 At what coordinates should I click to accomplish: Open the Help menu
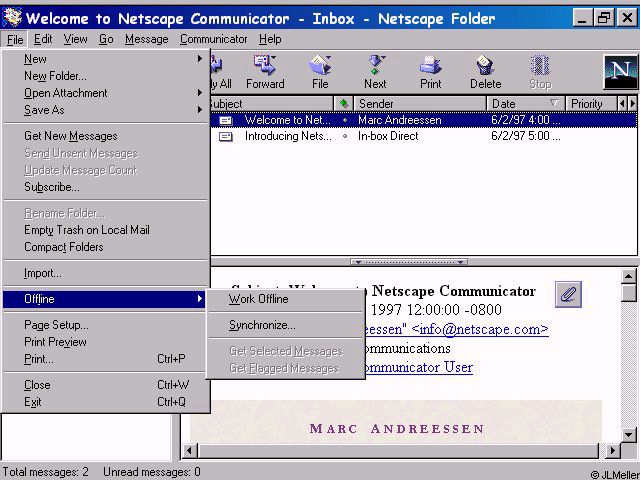[x=270, y=39]
